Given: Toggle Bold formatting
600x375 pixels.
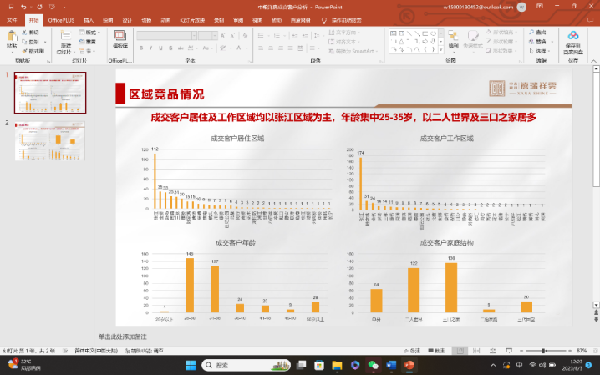Looking at the screenshot, I should 141,48.
